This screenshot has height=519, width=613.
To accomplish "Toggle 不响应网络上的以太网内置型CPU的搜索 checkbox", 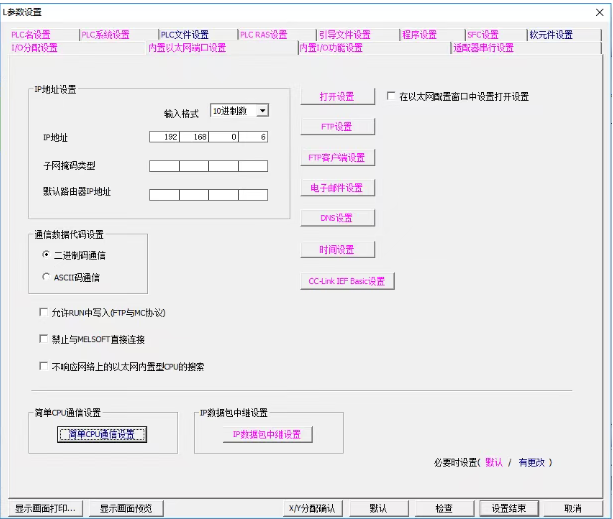I will pyautogui.click(x=43, y=366).
